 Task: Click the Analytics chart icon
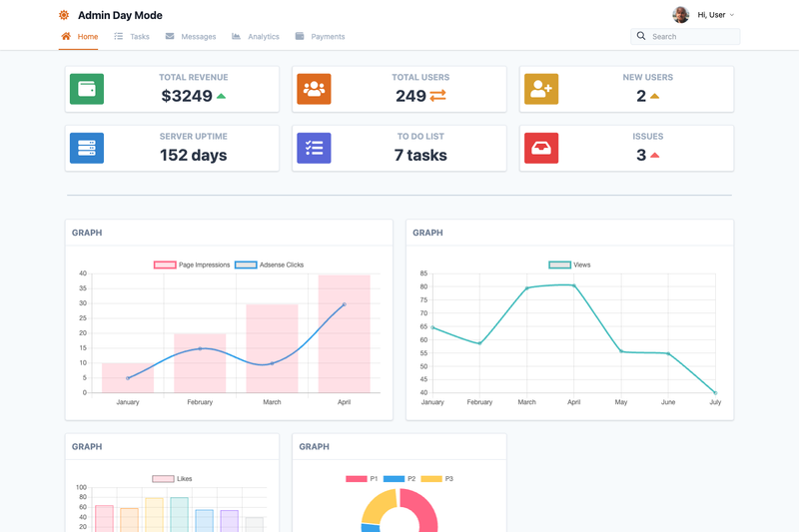coord(236,36)
